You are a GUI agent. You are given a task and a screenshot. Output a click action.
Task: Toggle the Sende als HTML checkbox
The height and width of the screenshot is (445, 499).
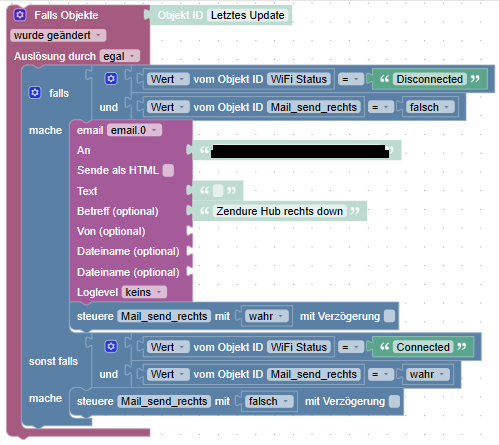[168, 170]
